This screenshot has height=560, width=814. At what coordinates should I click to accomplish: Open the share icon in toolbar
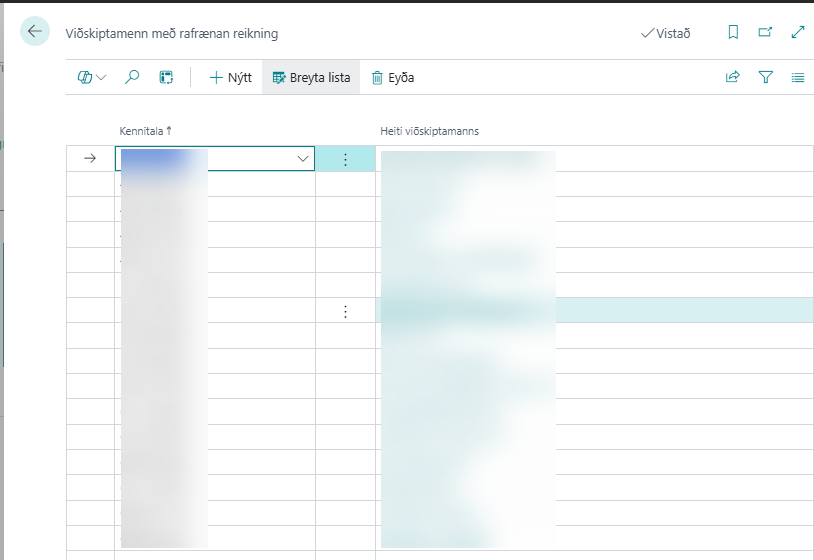tap(732, 77)
